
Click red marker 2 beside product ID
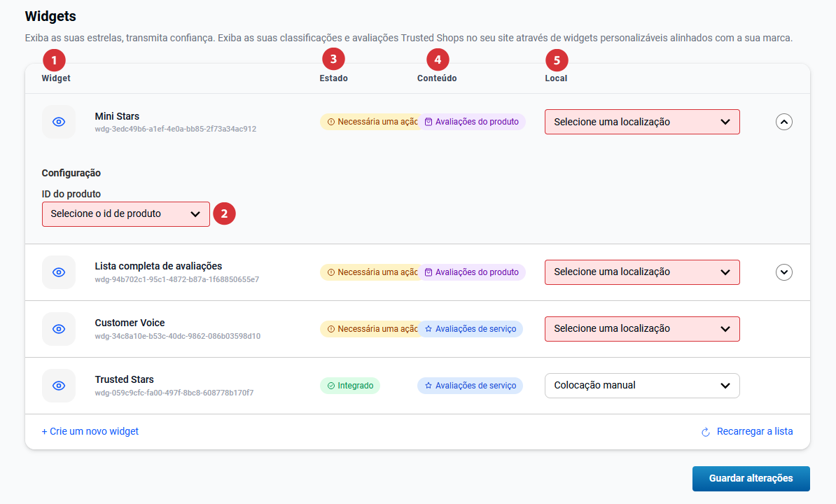[x=224, y=214]
